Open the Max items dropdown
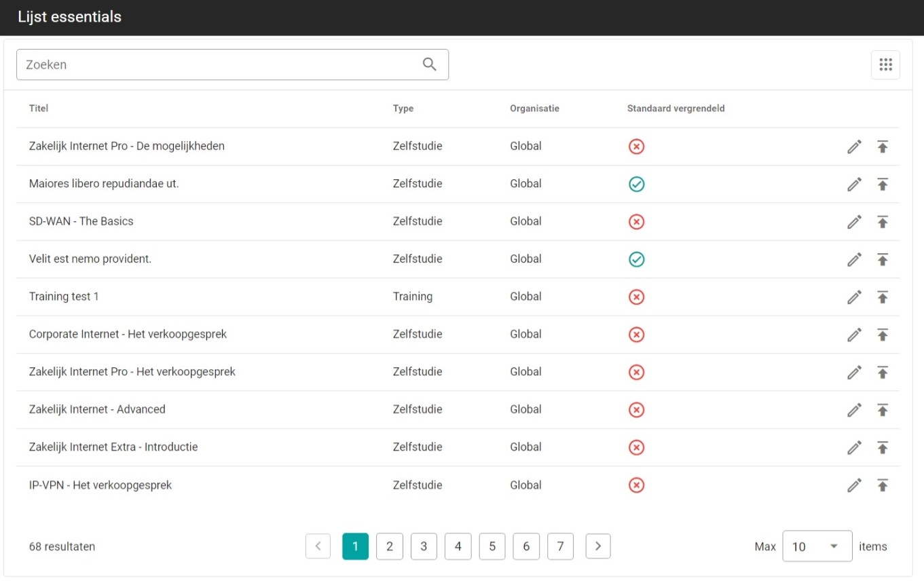This screenshot has height=583, width=924. click(x=817, y=546)
